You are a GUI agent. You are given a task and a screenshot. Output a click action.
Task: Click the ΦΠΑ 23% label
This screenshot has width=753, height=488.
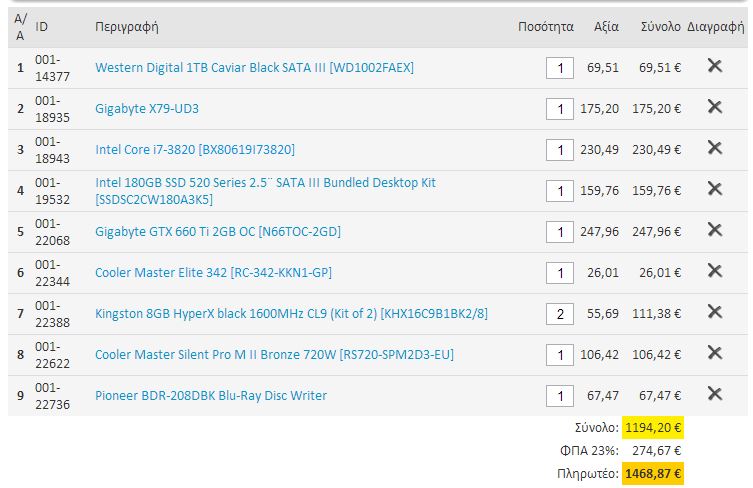(x=589, y=451)
